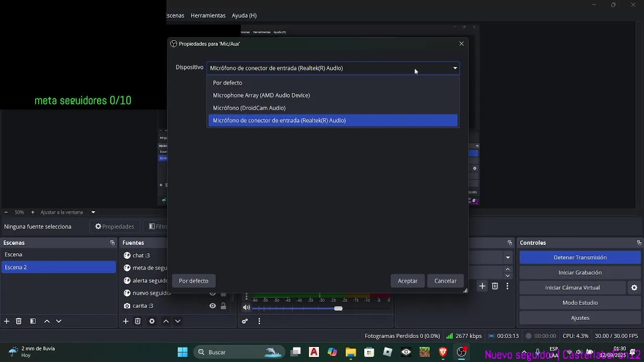
Task: Add a new scene with the plus icon
Action: point(7,321)
